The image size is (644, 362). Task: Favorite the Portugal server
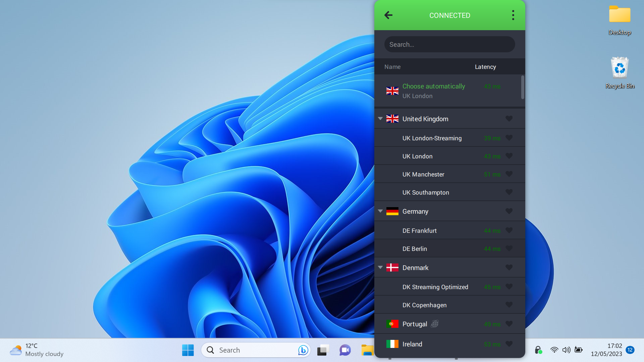[x=509, y=324]
